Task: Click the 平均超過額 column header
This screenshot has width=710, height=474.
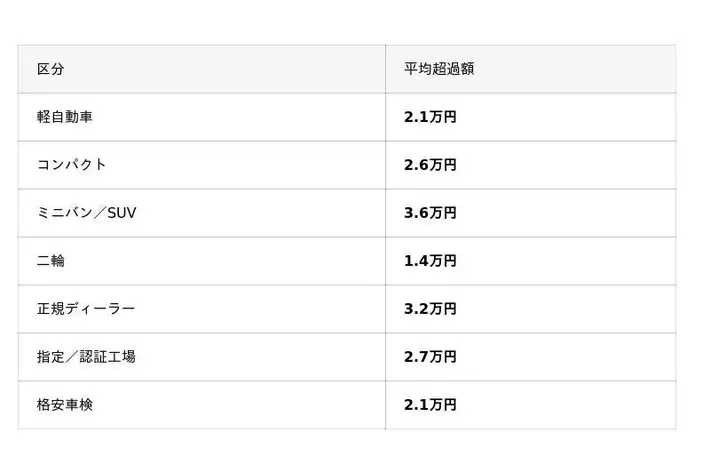Action: [439, 69]
